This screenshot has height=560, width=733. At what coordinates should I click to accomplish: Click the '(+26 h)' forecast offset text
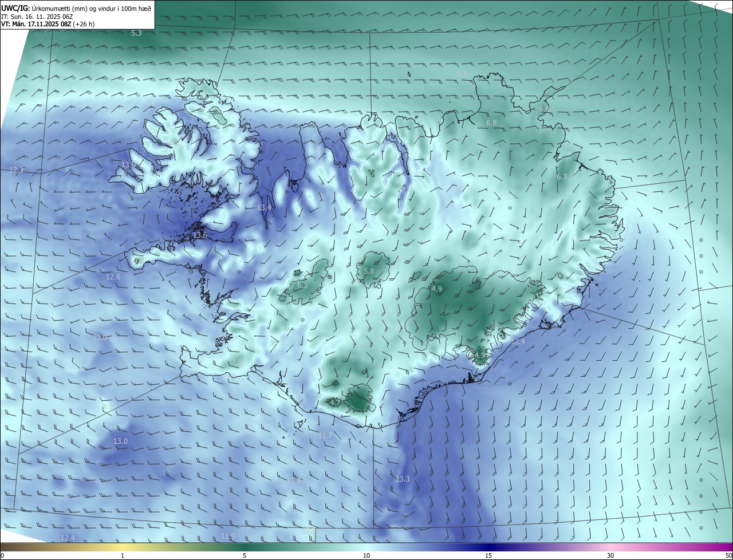click(84, 25)
